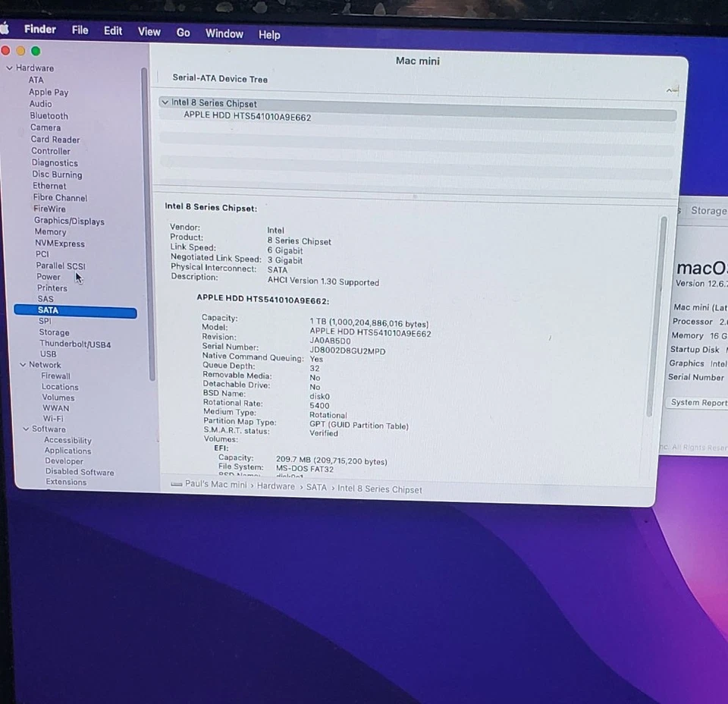Collapse the Software section
This screenshot has width=728, height=704.
26,429
